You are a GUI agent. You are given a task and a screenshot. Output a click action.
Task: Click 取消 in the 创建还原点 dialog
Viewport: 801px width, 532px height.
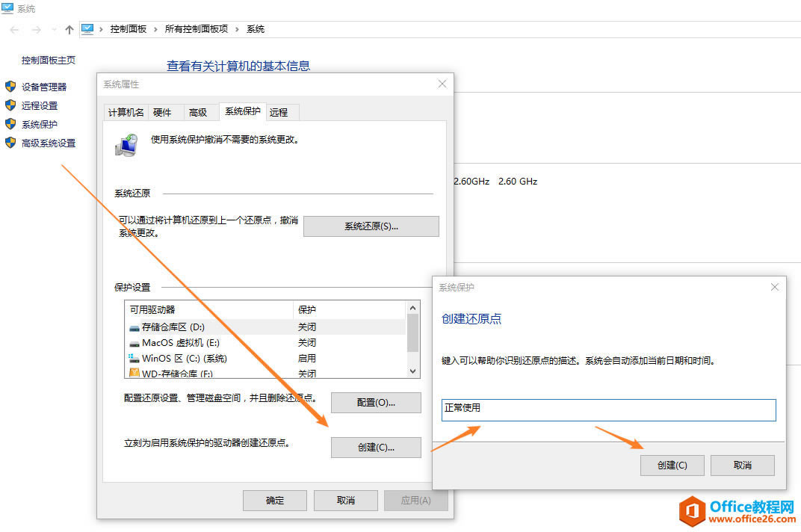[x=742, y=465]
